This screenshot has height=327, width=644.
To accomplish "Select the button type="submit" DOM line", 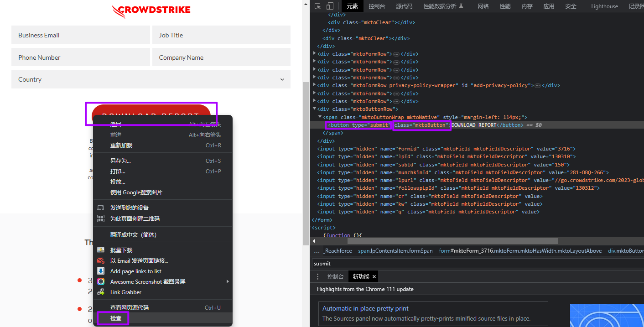I will click(x=477, y=125).
